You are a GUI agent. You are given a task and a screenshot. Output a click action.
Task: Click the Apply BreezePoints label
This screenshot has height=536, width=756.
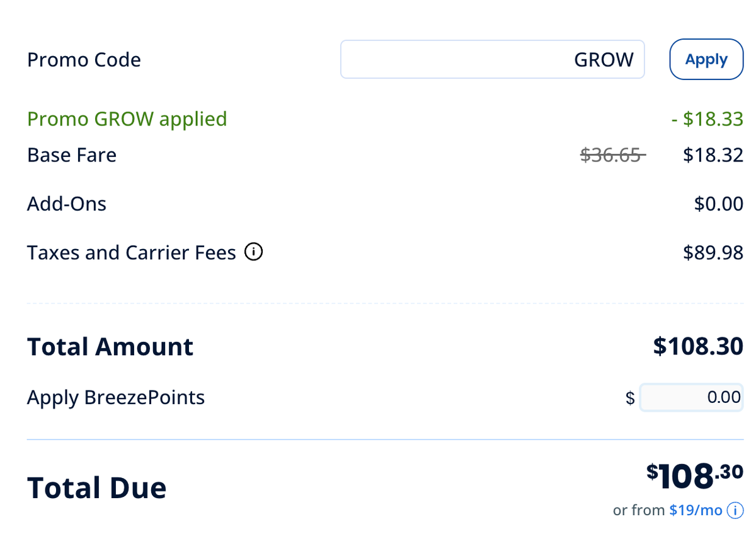(115, 397)
